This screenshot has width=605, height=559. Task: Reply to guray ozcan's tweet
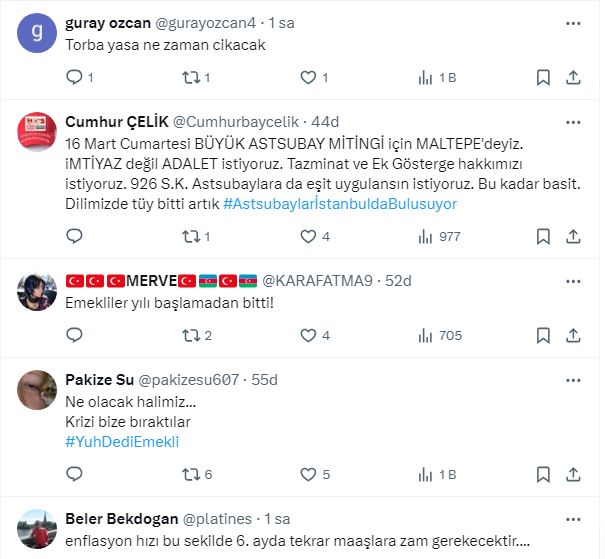click(74, 77)
